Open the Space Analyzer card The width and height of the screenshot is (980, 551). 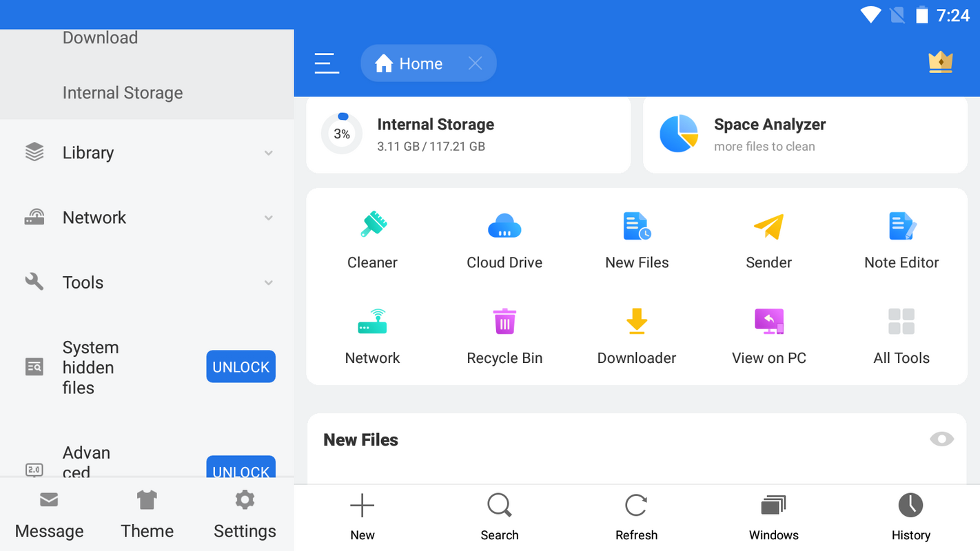click(804, 134)
